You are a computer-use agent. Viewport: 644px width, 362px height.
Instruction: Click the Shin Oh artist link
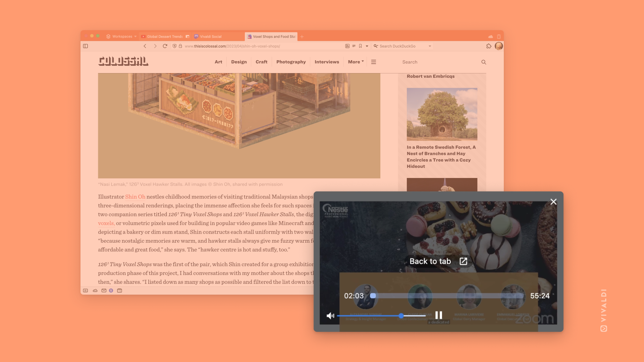pos(135,196)
